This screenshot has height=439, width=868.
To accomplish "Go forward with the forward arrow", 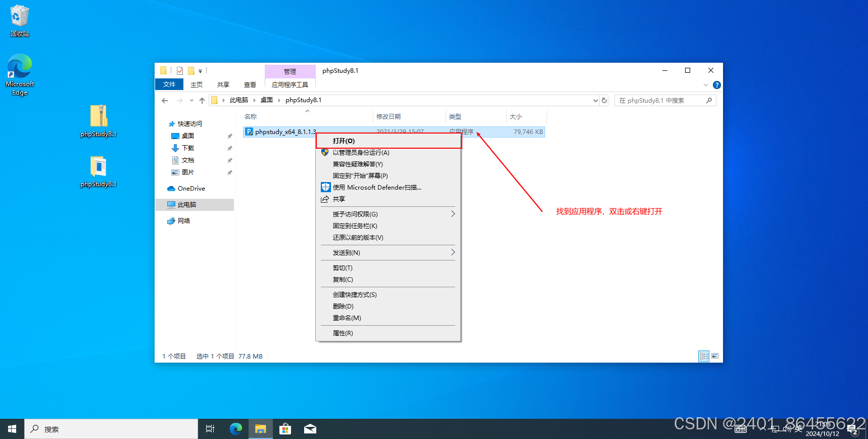I will (180, 101).
